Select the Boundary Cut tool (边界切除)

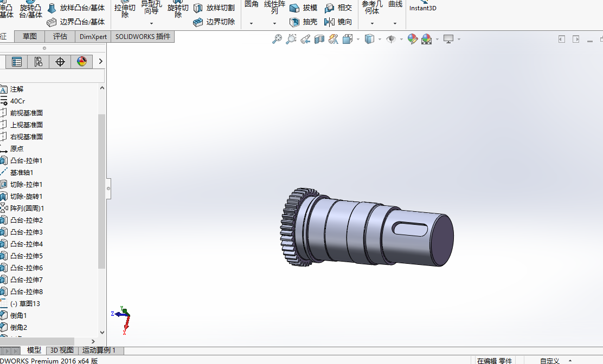[x=214, y=22]
